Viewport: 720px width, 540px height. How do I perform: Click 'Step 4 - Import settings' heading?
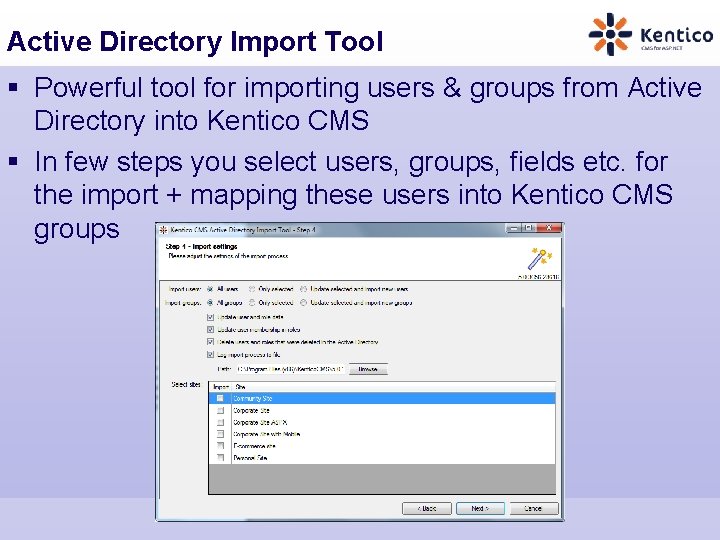(x=202, y=247)
